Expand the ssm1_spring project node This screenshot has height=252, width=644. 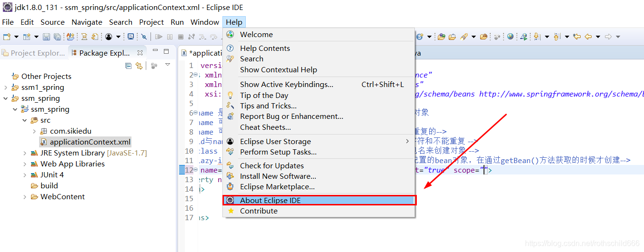pyautogui.click(x=5, y=87)
